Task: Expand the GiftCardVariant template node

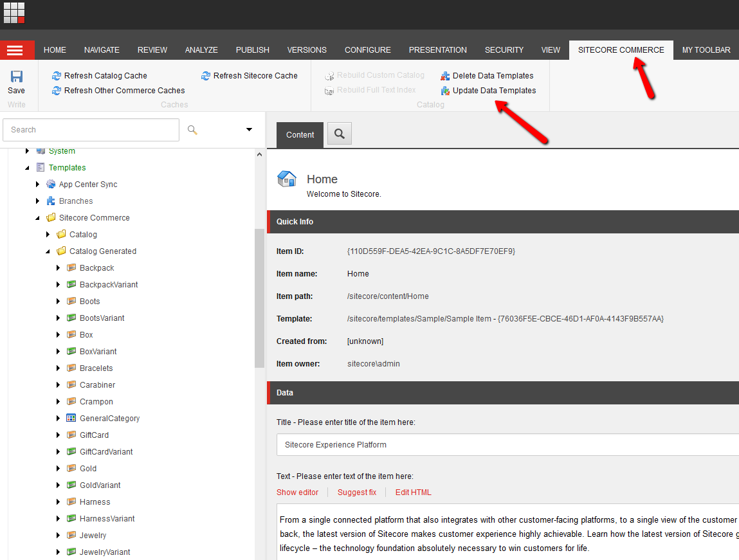Action: (x=59, y=452)
